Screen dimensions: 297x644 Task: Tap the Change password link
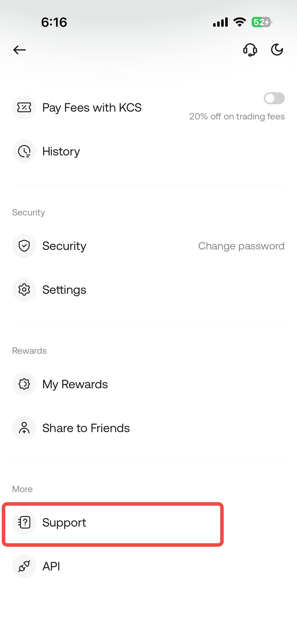(x=241, y=246)
